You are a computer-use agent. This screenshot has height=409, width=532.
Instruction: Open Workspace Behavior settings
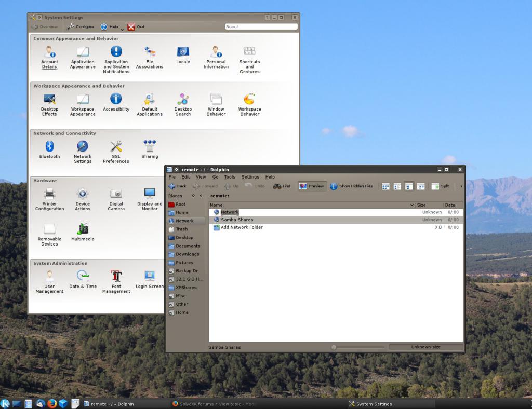[x=249, y=105]
